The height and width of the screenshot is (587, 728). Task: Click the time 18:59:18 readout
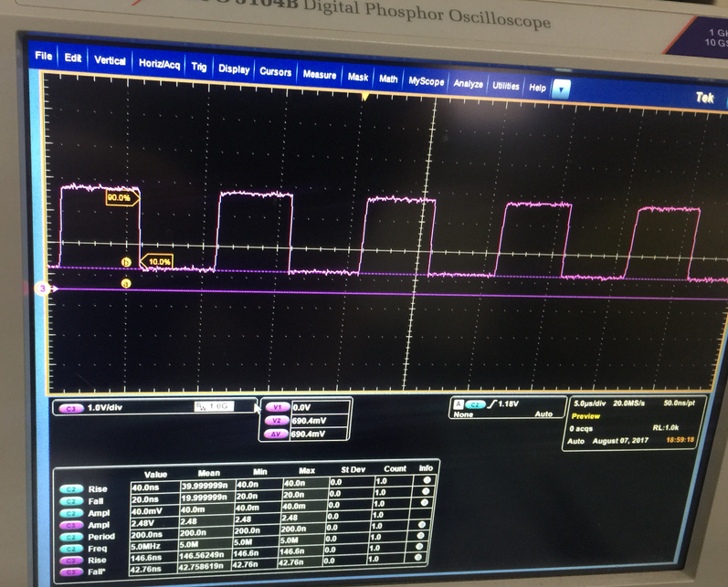[680, 439]
